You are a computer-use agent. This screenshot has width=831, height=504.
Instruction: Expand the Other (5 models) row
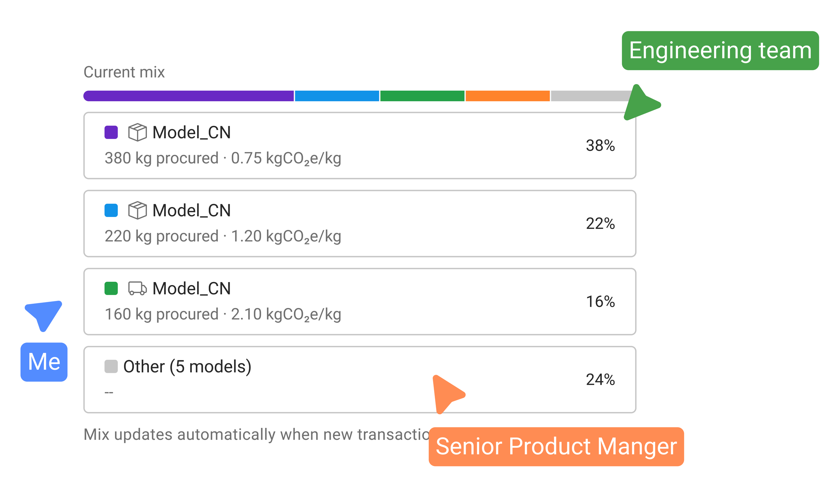click(x=360, y=380)
